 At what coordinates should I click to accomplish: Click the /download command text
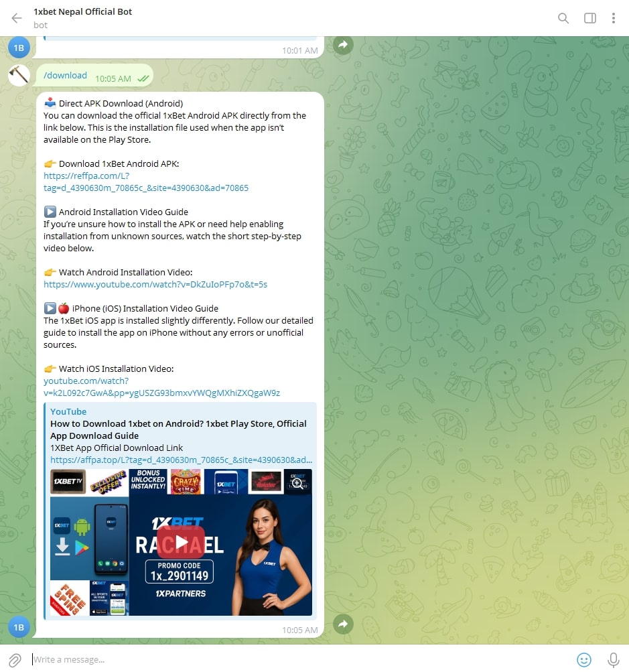click(65, 76)
